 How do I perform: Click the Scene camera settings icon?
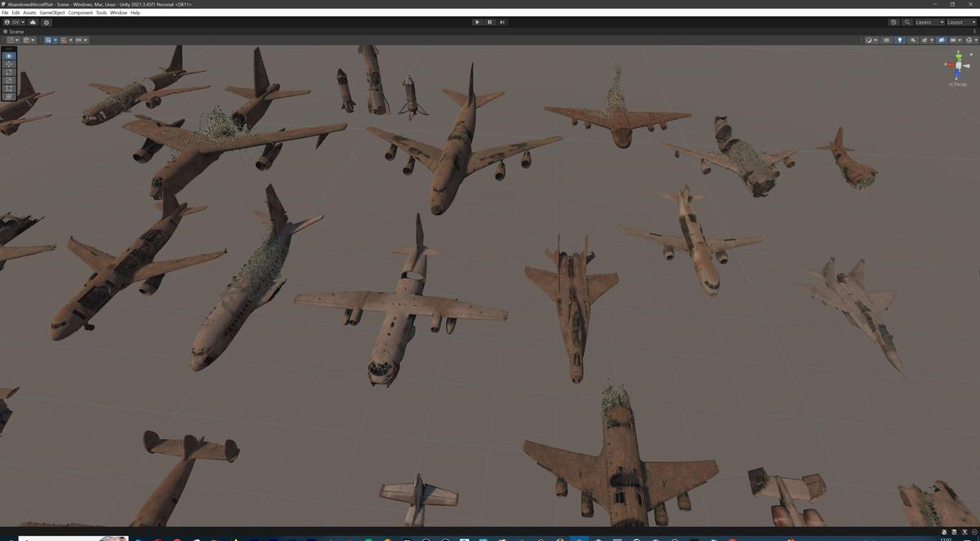point(953,40)
